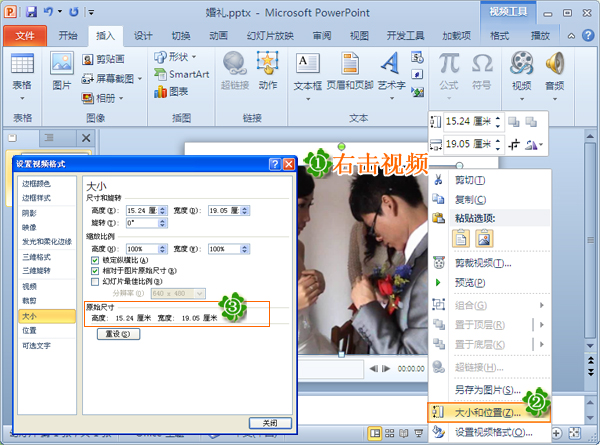
Task: Click the 15.24 厘米 height box on mini toolbar
Action: [468, 122]
